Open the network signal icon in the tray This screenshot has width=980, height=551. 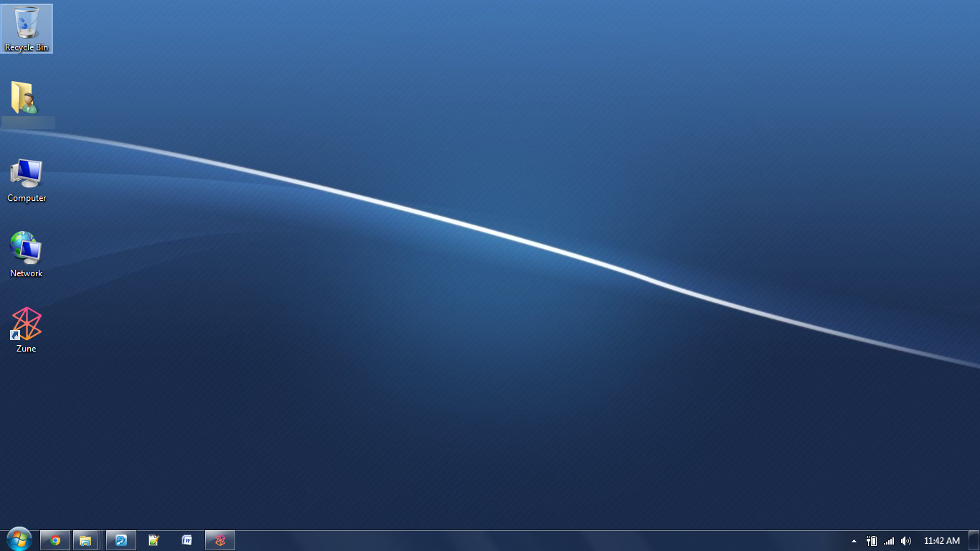point(890,541)
